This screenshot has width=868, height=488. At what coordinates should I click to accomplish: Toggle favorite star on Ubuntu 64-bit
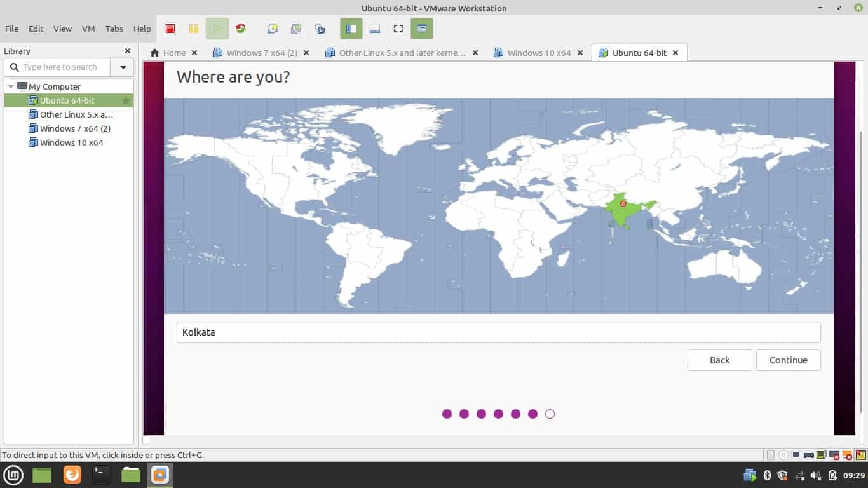tap(126, 100)
